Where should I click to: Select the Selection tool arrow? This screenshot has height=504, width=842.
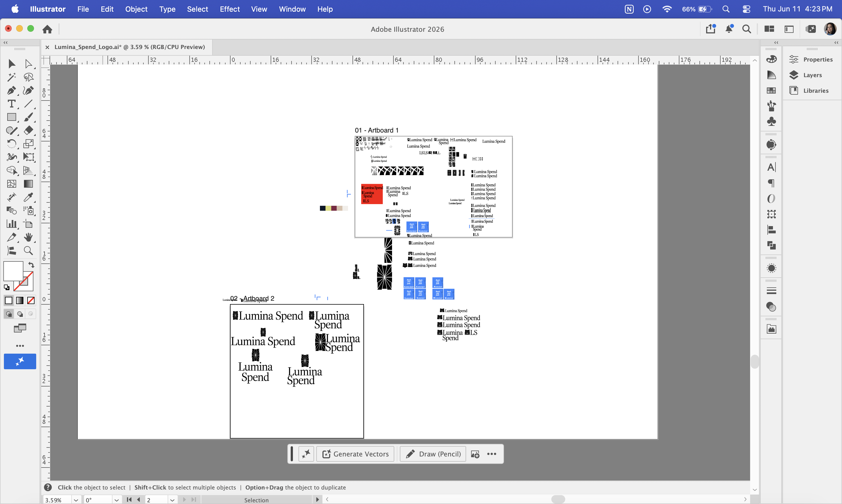(x=11, y=63)
